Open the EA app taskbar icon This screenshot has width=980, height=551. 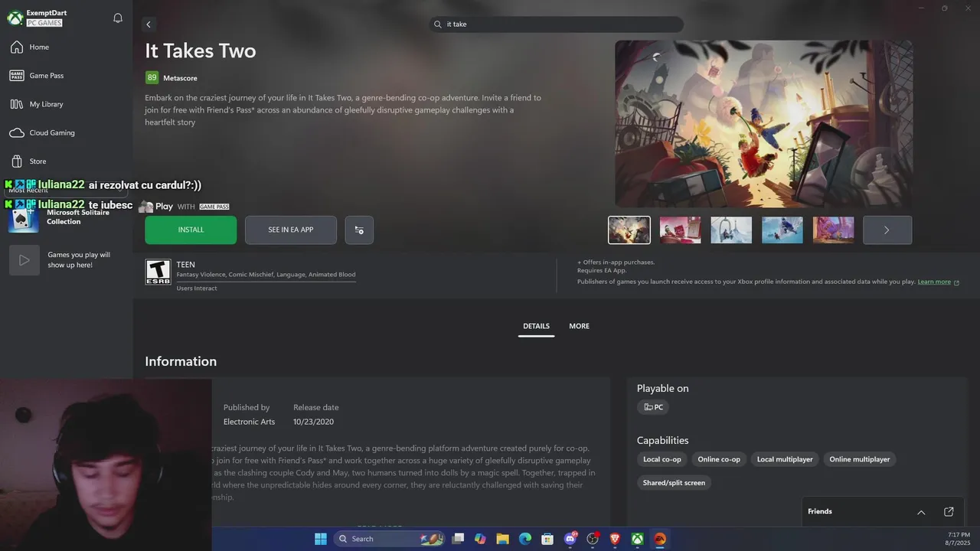pos(660,539)
